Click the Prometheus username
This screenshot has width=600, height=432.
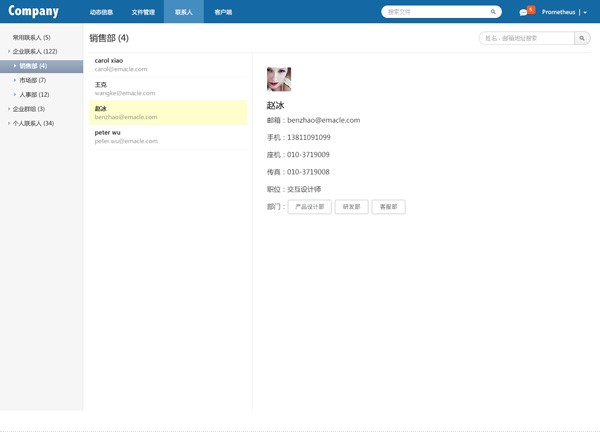click(x=558, y=12)
